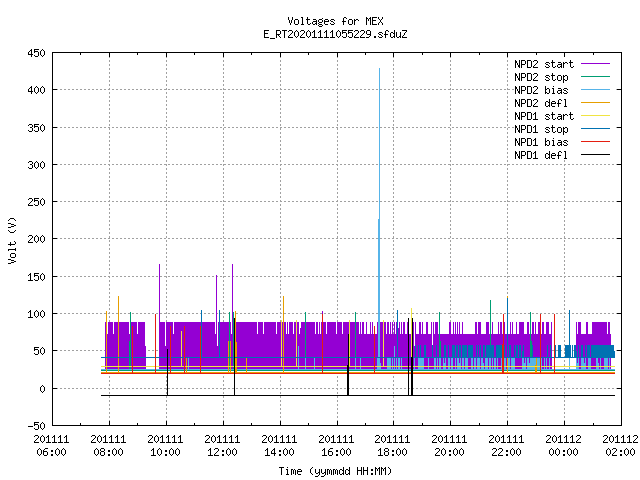Click the "NPD2 stop" legend label
The image size is (640, 480).
541,77
